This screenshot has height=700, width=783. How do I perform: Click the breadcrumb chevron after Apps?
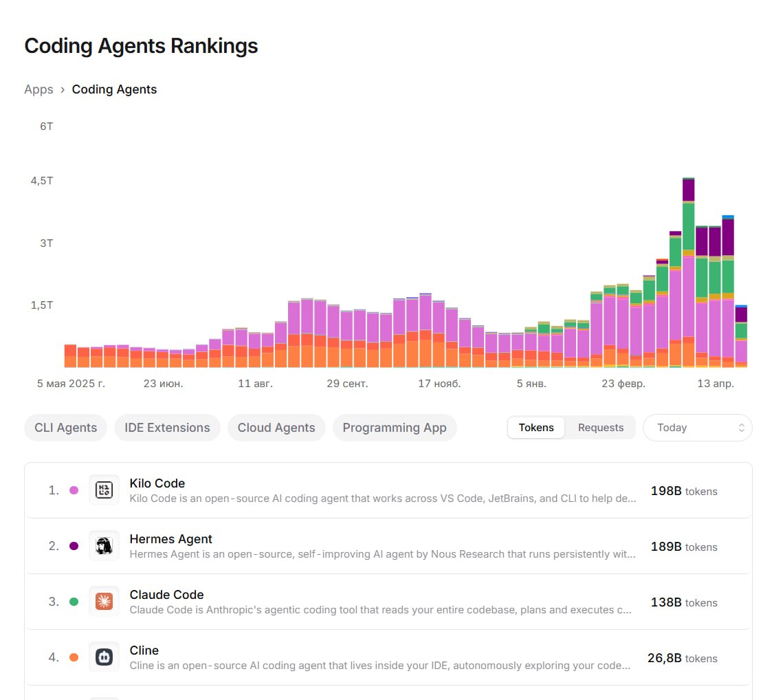pyautogui.click(x=63, y=90)
